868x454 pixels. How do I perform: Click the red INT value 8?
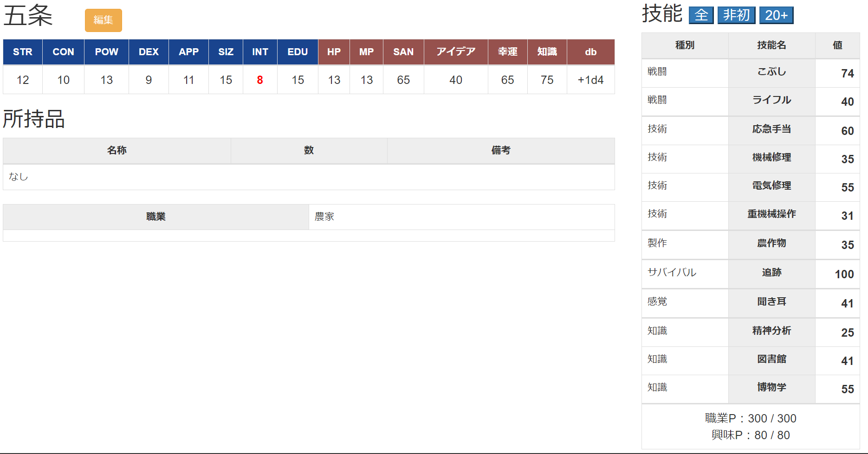click(260, 80)
